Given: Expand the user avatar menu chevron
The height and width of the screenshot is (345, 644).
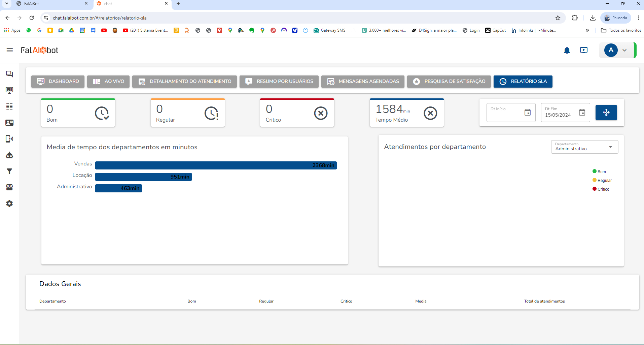Looking at the screenshot, I should tap(624, 50).
